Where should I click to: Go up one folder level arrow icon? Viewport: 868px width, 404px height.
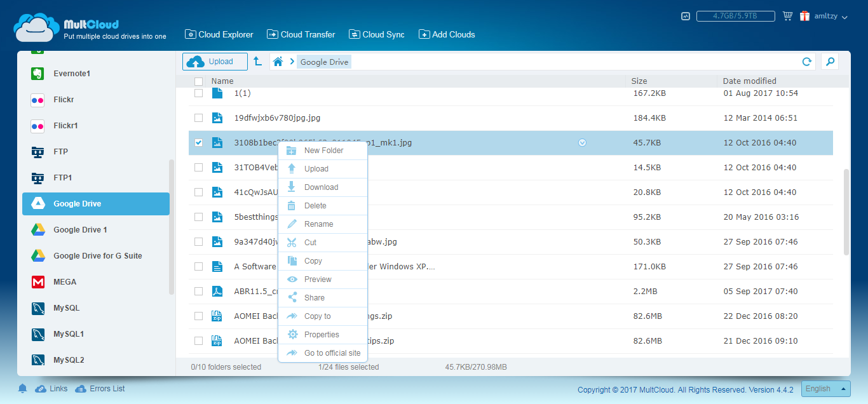[257, 62]
